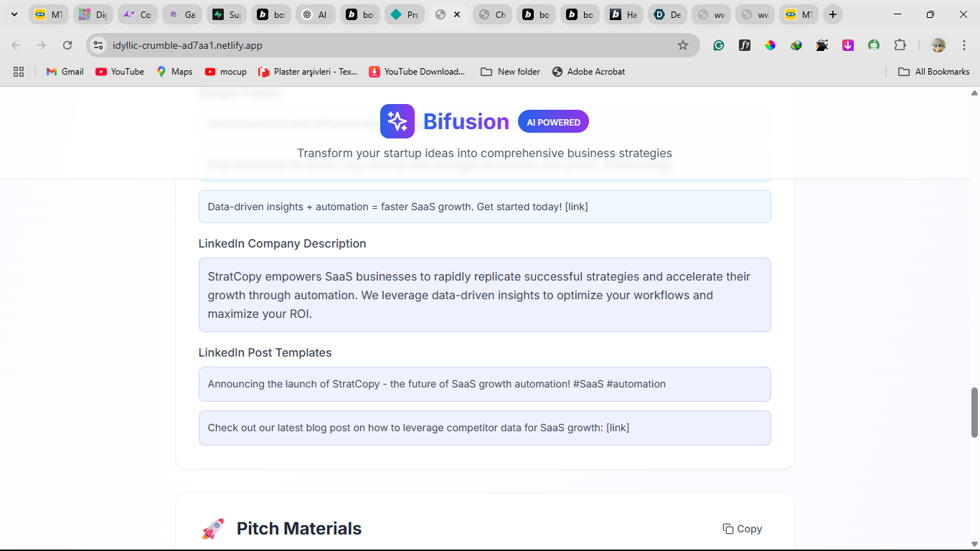
Task: Open the YouTube Download bookmark
Action: pyautogui.click(x=417, y=72)
